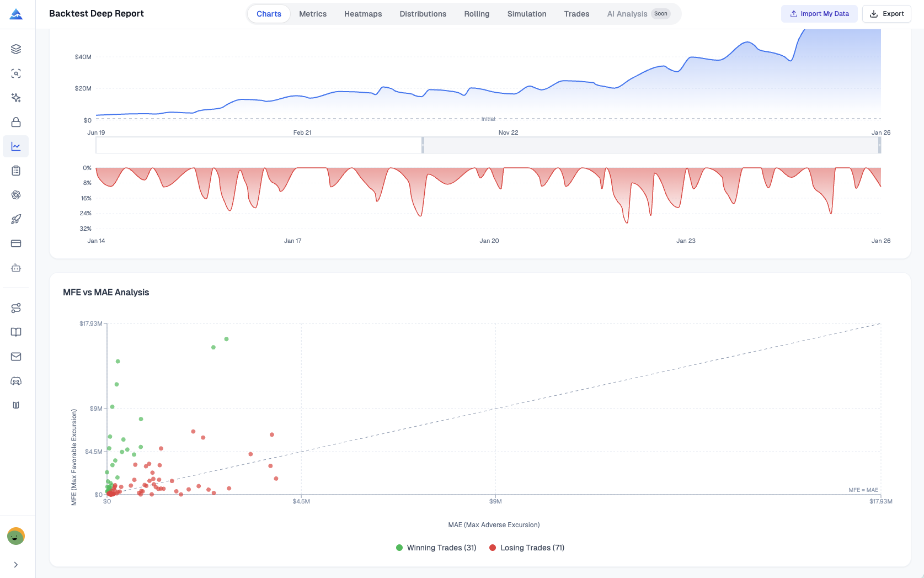The image size is (924, 578).
Task: Open the layers icon at sidebar top
Action: (16, 49)
